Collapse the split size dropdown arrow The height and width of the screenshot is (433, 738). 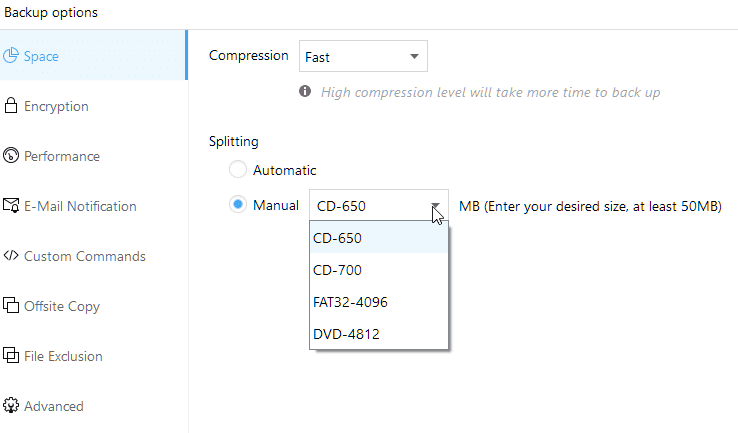[435, 206]
